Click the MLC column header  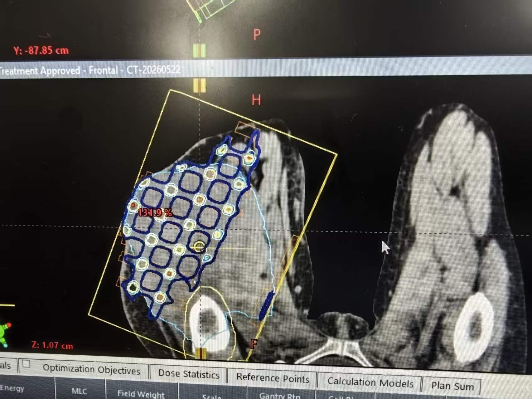tap(79, 391)
